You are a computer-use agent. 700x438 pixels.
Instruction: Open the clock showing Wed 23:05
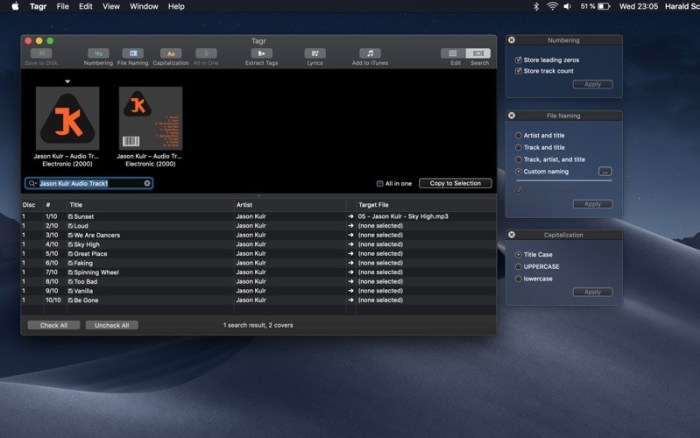[638, 6]
